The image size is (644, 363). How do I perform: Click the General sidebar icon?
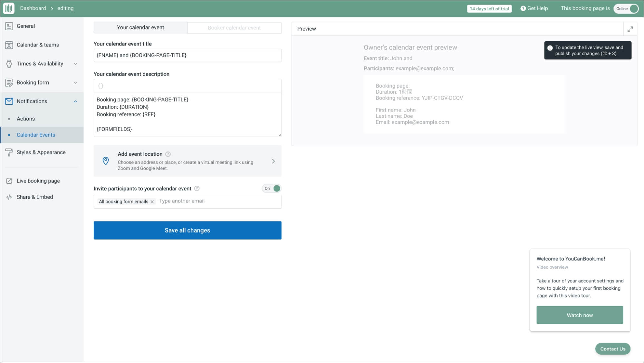(x=9, y=26)
